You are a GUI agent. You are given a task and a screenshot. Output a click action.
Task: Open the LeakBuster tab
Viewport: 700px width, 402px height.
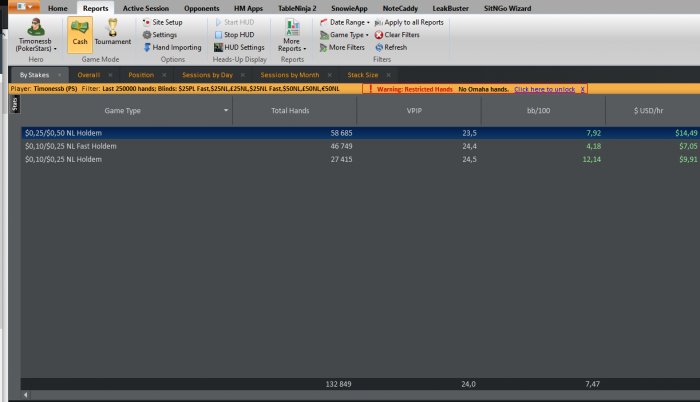coord(450,8)
